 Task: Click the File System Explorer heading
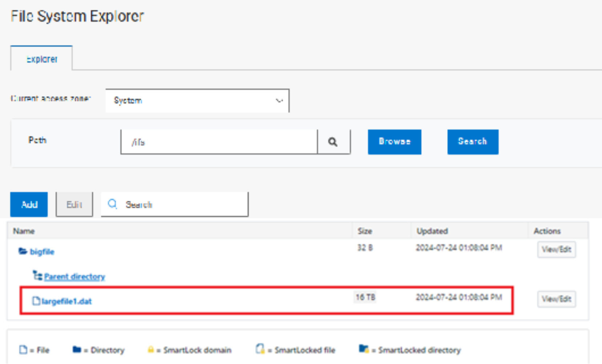coord(77,16)
